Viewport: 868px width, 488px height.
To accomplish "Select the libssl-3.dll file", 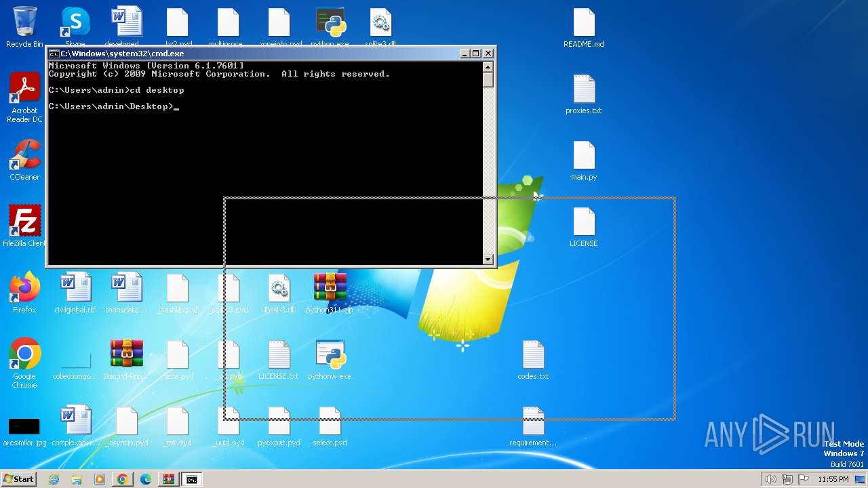I will pyautogui.click(x=279, y=293).
